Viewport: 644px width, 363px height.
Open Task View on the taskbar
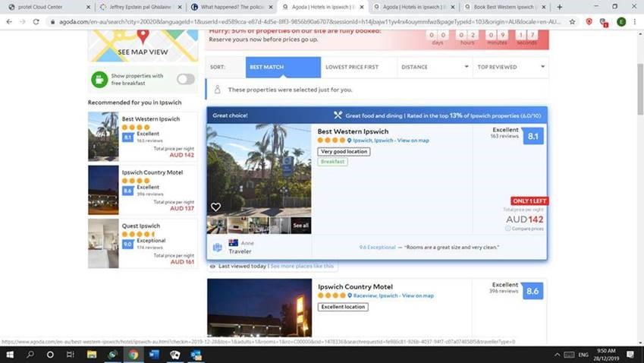[x=71, y=355]
